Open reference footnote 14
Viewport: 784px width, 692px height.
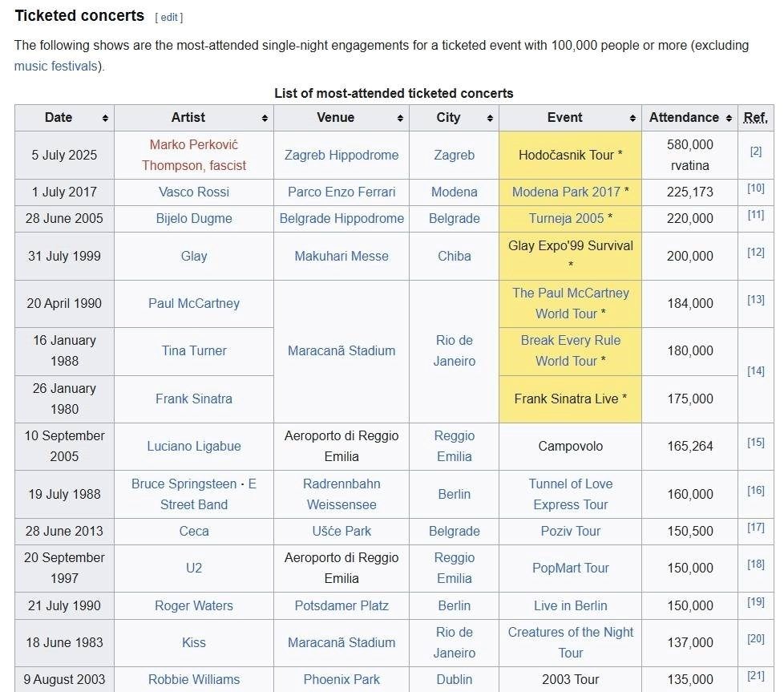click(755, 370)
